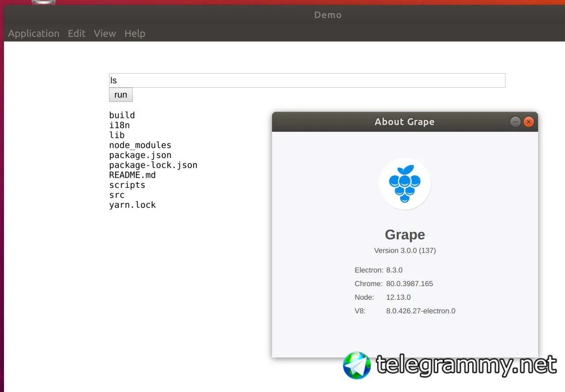This screenshot has width=565, height=392.
Task: Click the Grape logo in About dialog
Action: pos(405,183)
